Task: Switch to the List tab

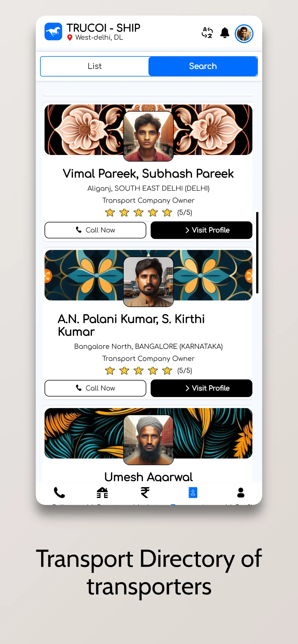Action: pos(95,66)
